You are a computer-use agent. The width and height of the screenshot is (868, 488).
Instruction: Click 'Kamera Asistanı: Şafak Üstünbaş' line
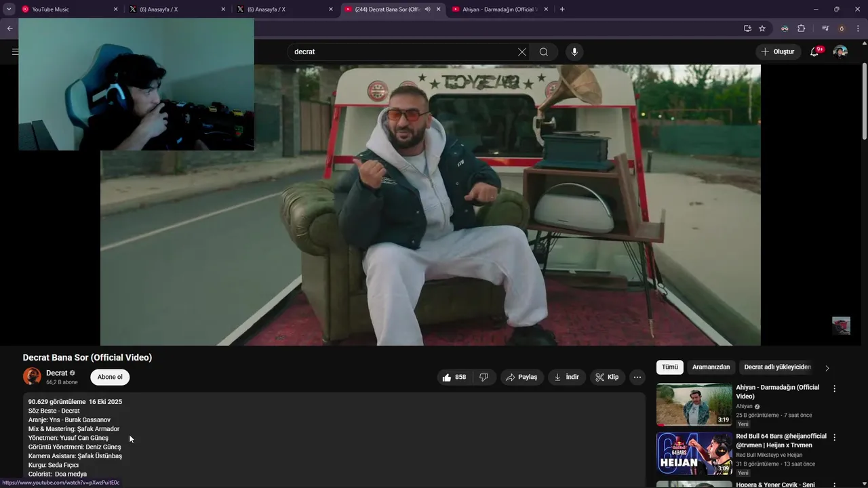pos(75,456)
